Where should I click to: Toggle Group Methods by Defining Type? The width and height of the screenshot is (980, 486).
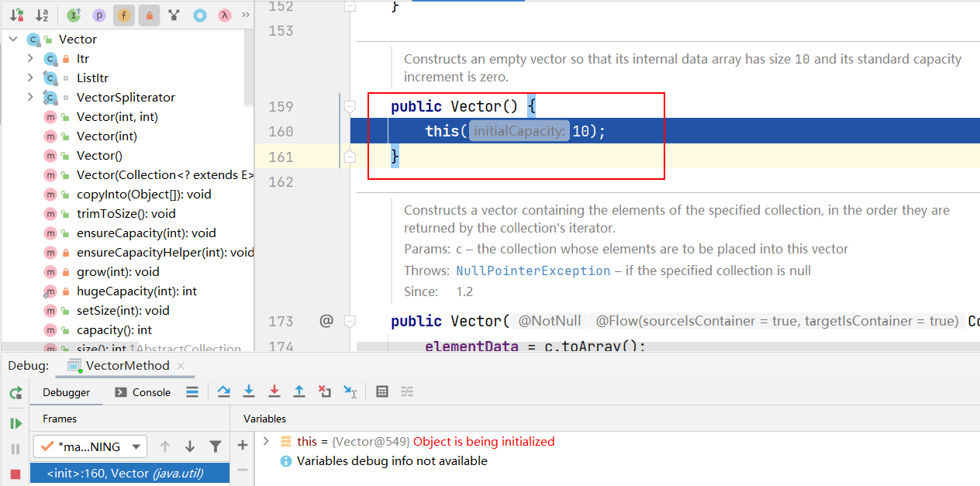[174, 15]
